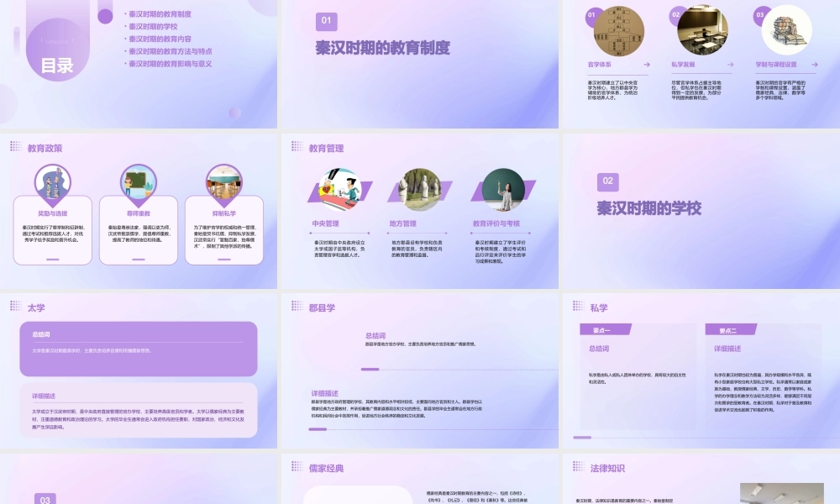Click the 太学 slide title

[36, 308]
